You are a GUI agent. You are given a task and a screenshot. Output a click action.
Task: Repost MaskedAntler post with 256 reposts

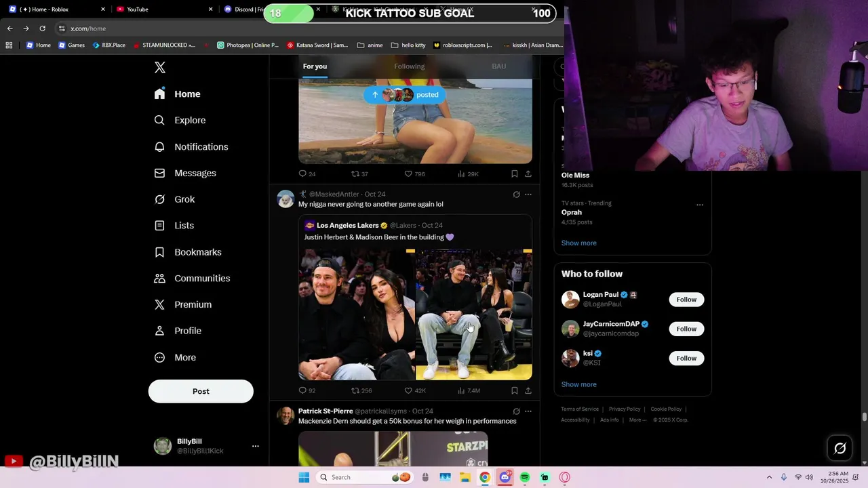point(361,390)
